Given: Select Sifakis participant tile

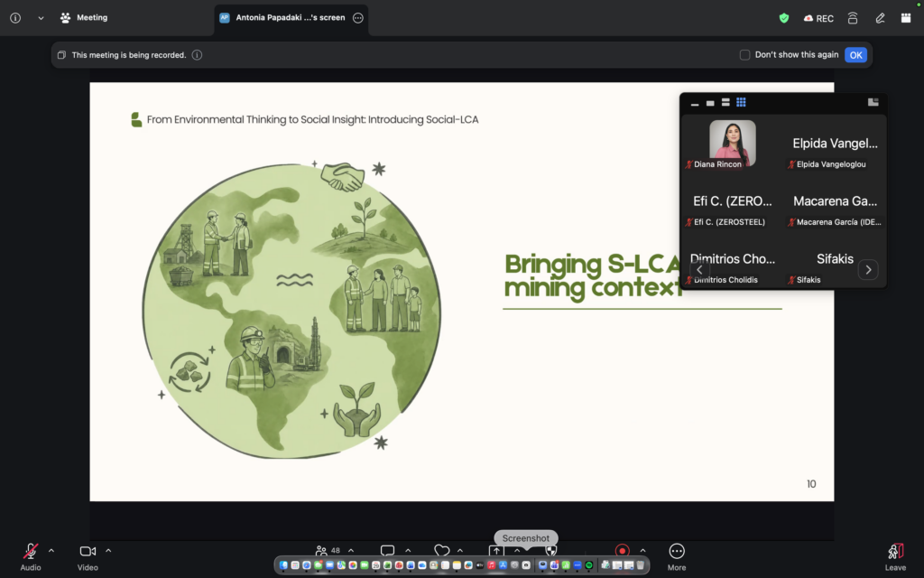Looking at the screenshot, I should click(835, 259).
